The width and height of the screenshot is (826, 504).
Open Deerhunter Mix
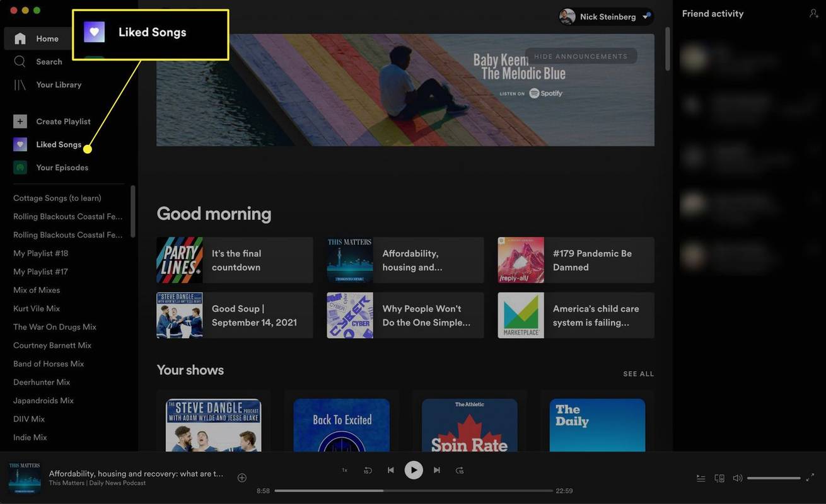tap(42, 382)
